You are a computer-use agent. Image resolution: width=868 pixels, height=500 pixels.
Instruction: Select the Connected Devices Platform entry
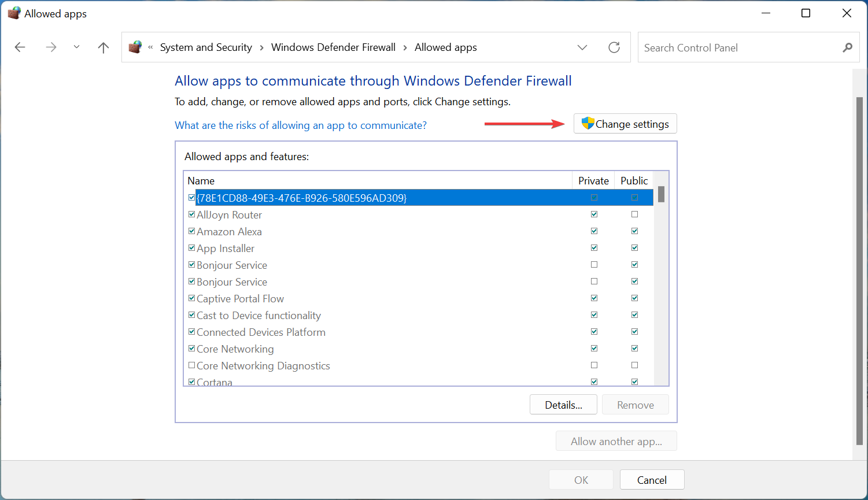261,332
